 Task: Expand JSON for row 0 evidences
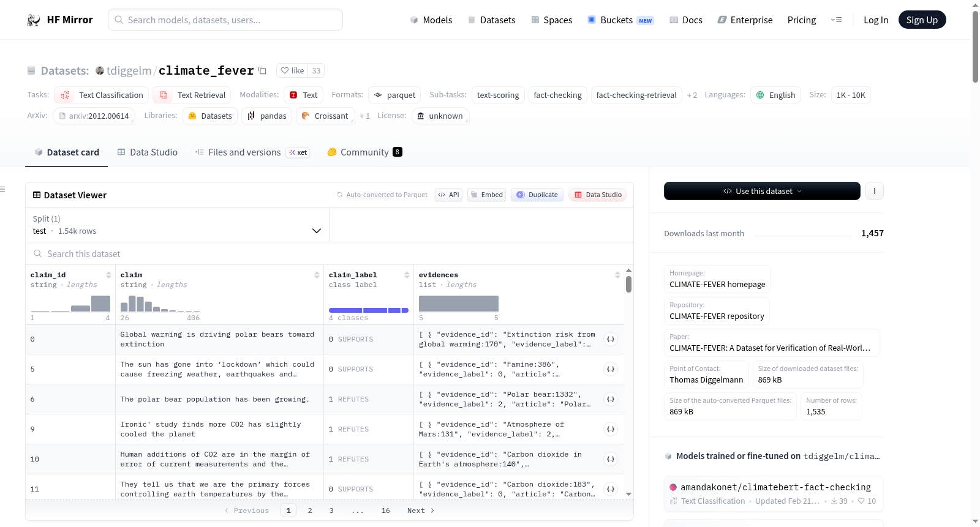point(611,339)
